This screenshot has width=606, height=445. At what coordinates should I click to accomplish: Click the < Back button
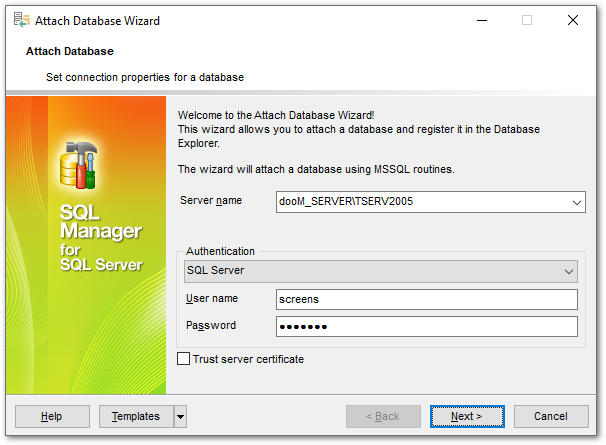[x=383, y=416]
